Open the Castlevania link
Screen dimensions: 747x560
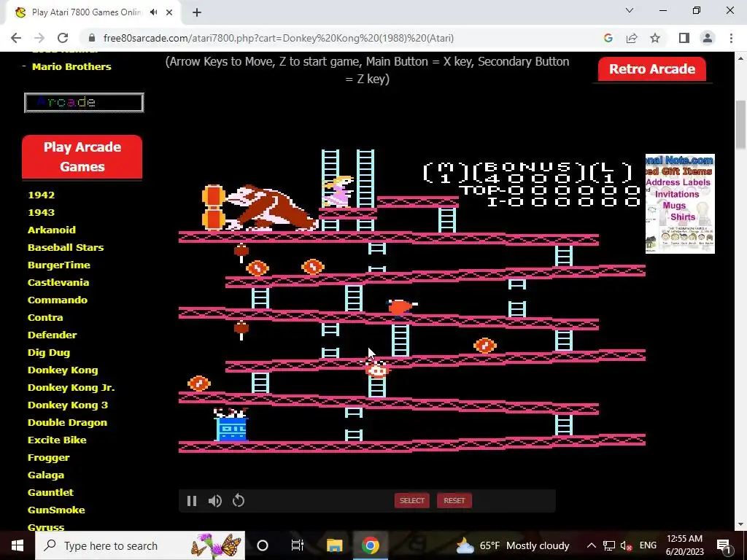pyautogui.click(x=58, y=282)
